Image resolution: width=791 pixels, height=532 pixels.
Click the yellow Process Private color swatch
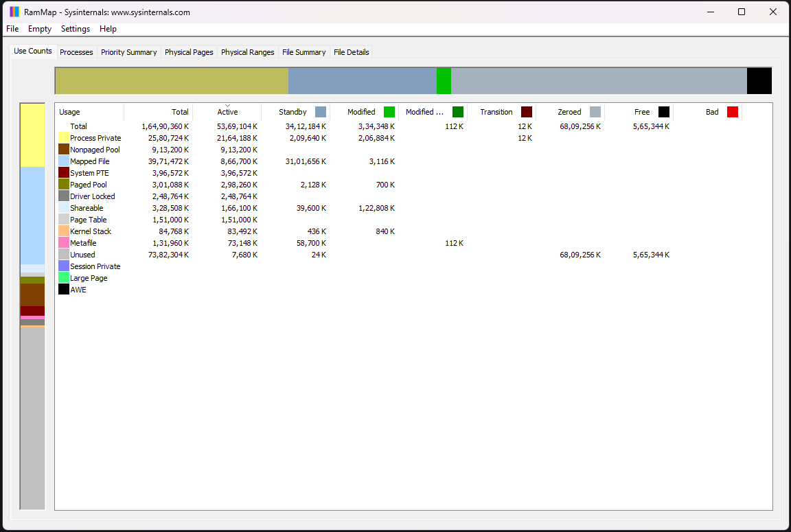[64, 138]
